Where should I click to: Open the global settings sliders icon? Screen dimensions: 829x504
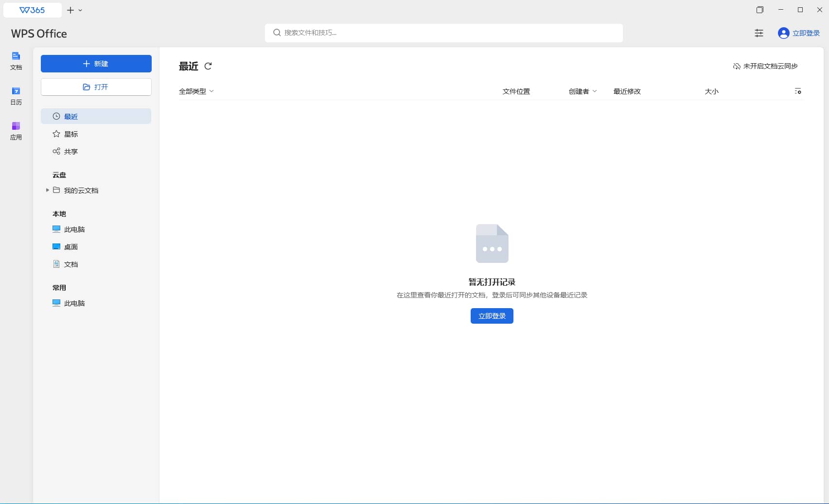[758, 33]
